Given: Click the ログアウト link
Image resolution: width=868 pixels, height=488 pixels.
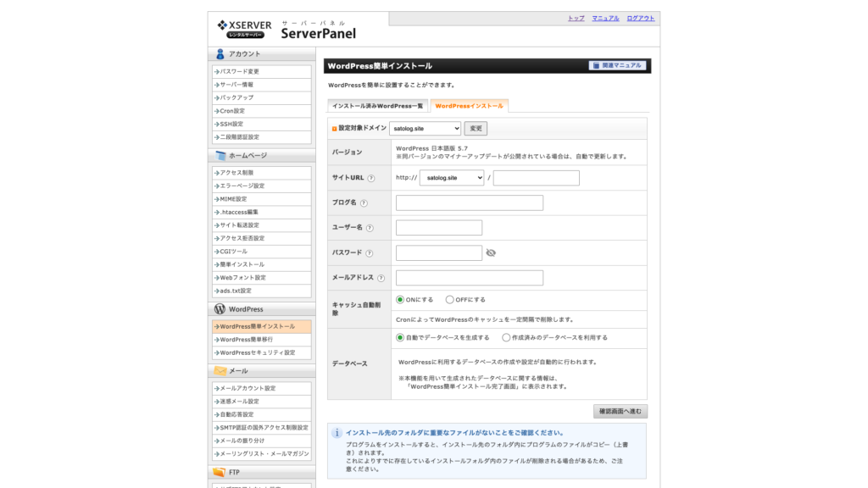Looking at the screenshot, I should pos(641,19).
